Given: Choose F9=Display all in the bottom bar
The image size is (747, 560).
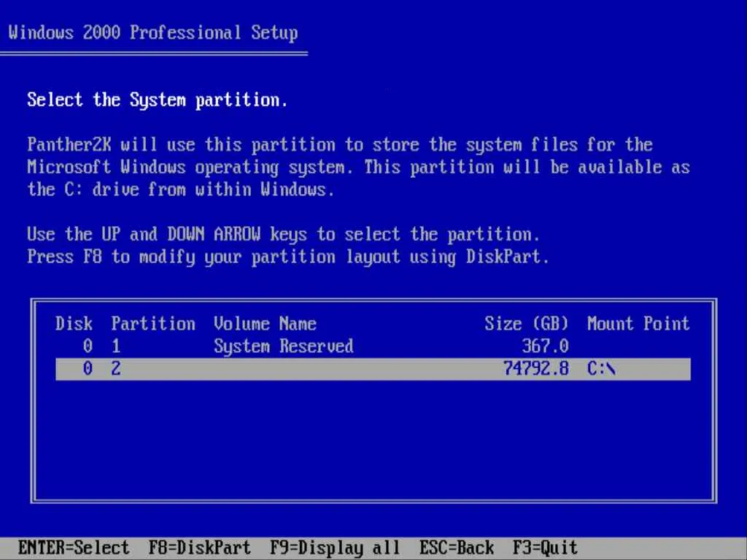Looking at the screenshot, I should pos(335,548).
